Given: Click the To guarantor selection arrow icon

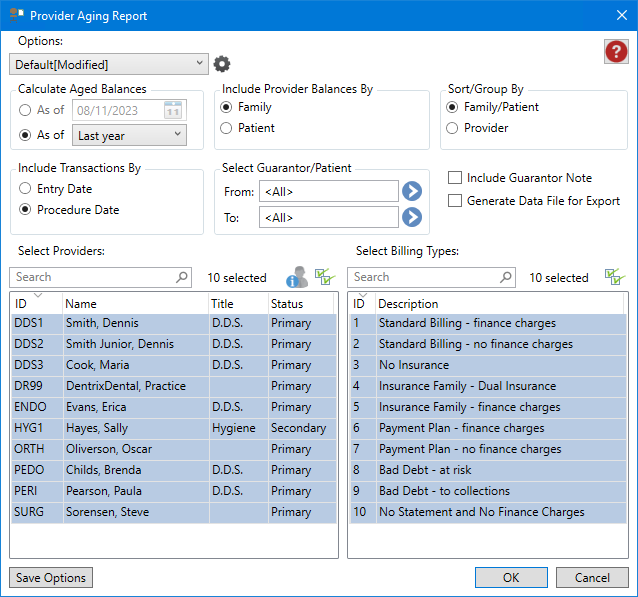Looking at the screenshot, I should [x=412, y=217].
